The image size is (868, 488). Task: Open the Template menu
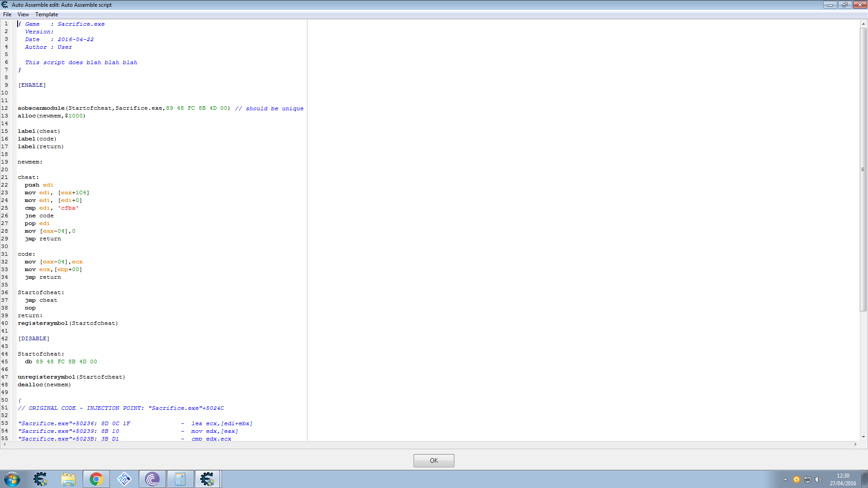[46, 14]
